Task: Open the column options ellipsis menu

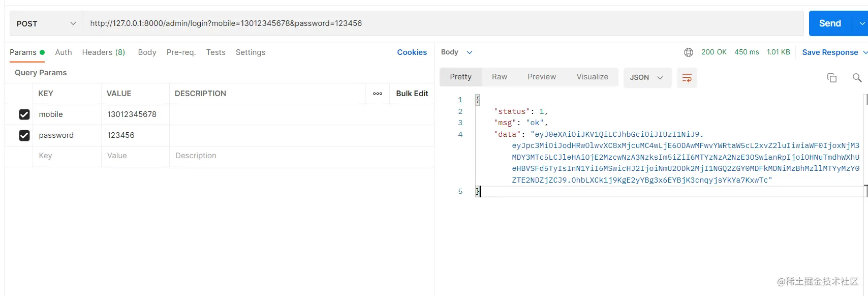Action: [x=378, y=94]
